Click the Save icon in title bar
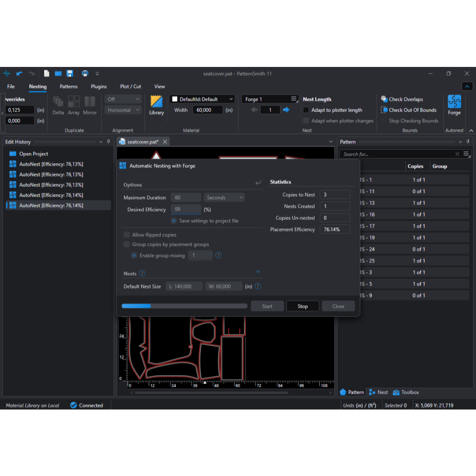This screenshot has height=476, width=476. [x=70, y=73]
